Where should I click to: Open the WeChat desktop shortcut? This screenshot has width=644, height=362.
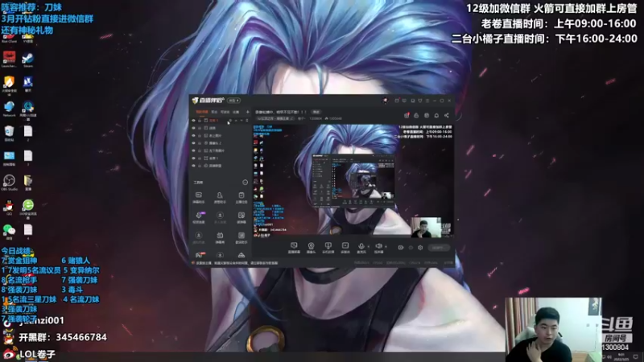pyautogui.click(x=9, y=232)
